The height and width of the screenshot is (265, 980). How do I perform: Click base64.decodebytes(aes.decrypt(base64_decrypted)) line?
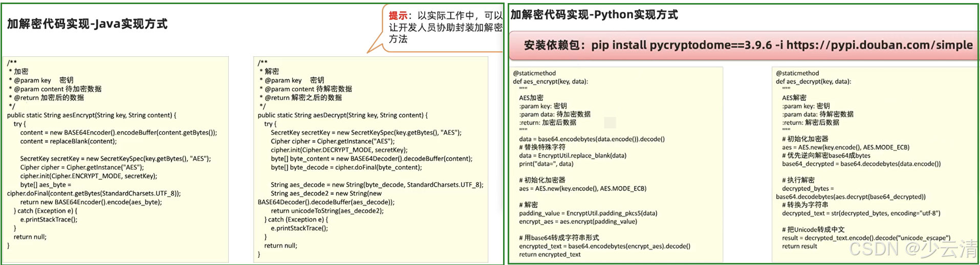coord(851,196)
